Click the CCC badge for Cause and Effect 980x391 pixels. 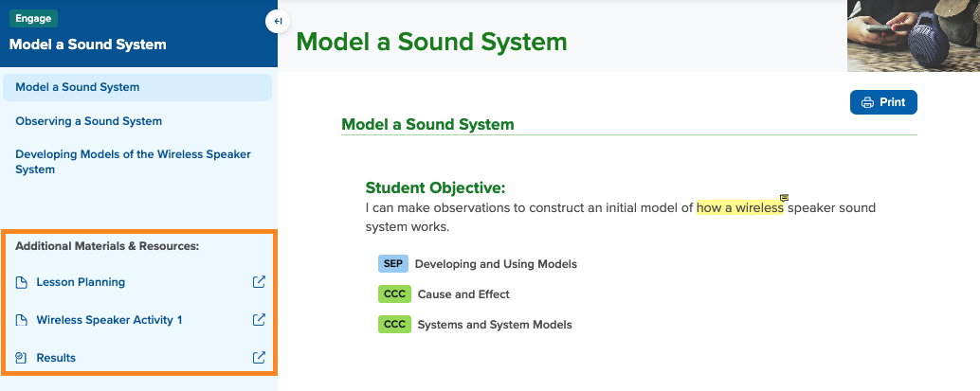pyautogui.click(x=394, y=294)
